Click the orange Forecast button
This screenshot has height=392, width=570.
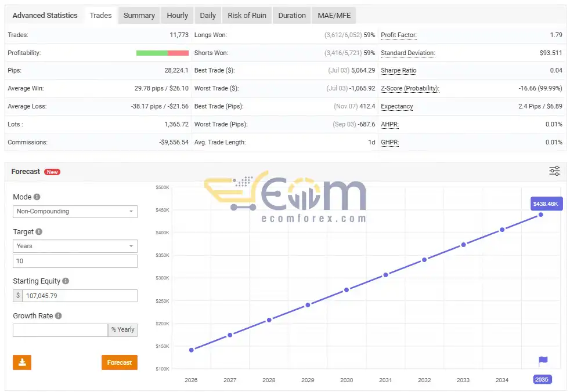(x=119, y=362)
